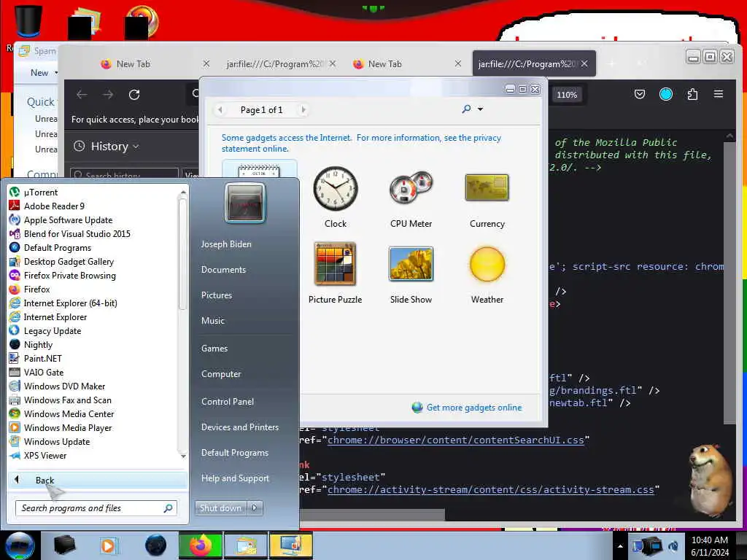Select the Calendar gadget thumbnail
Viewport: 747px width, 560px height.
coord(259,171)
